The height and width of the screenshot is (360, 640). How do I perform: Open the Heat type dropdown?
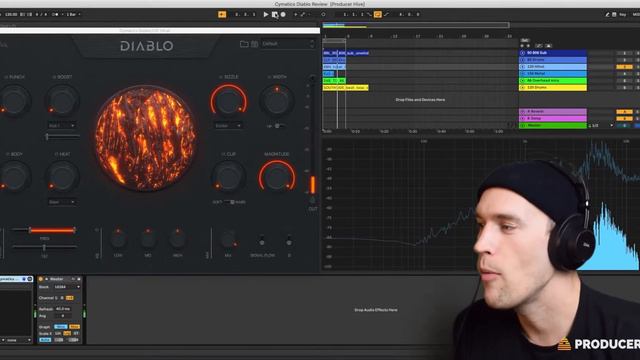pyautogui.click(x=62, y=202)
